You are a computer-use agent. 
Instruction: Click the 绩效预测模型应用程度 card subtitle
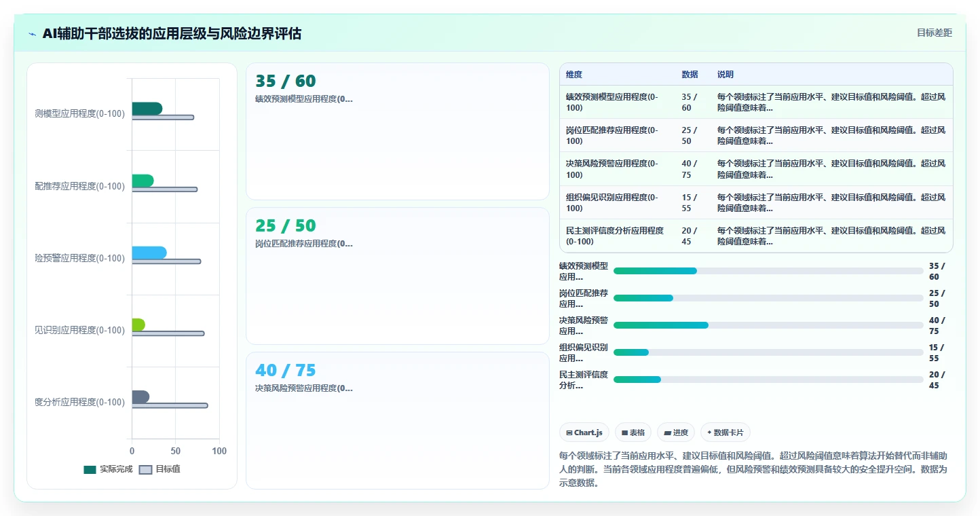pyautogui.click(x=304, y=99)
